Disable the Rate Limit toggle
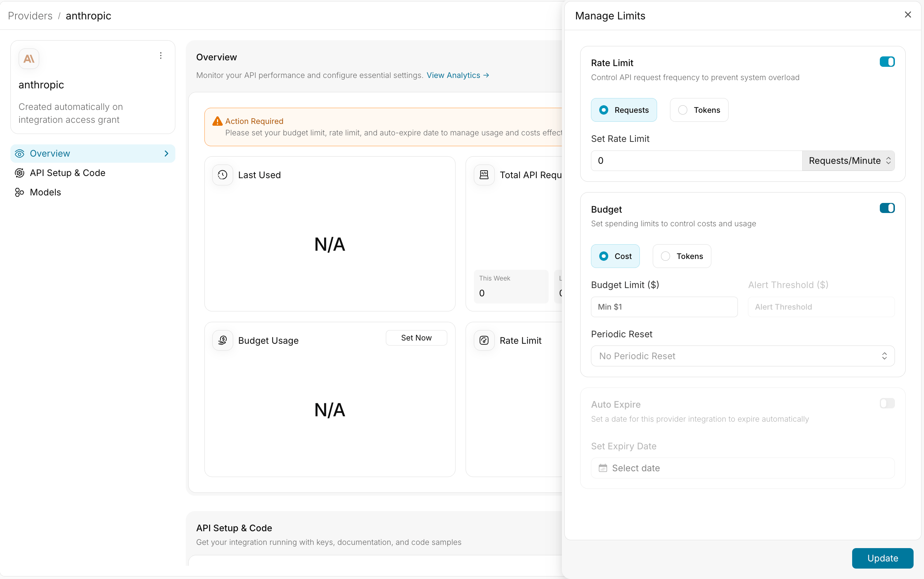 (x=887, y=62)
